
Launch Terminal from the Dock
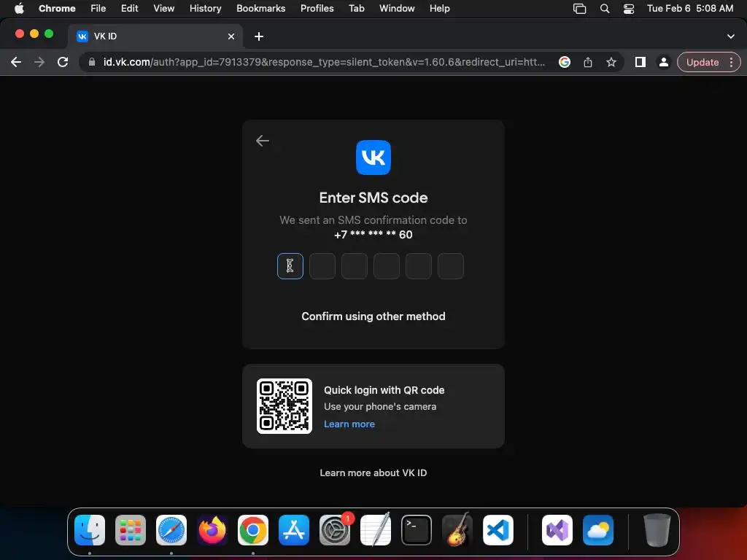[417, 530]
